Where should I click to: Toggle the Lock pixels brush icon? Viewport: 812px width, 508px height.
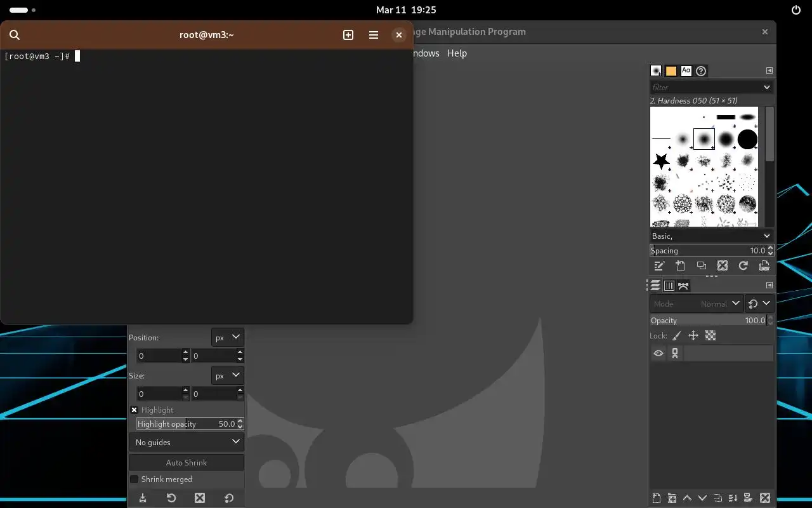(676, 336)
